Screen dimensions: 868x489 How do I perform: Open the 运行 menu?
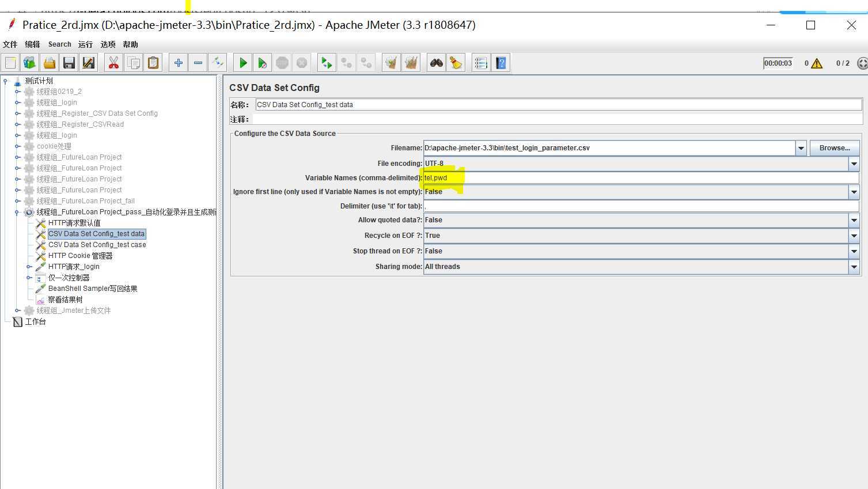(x=85, y=44)
